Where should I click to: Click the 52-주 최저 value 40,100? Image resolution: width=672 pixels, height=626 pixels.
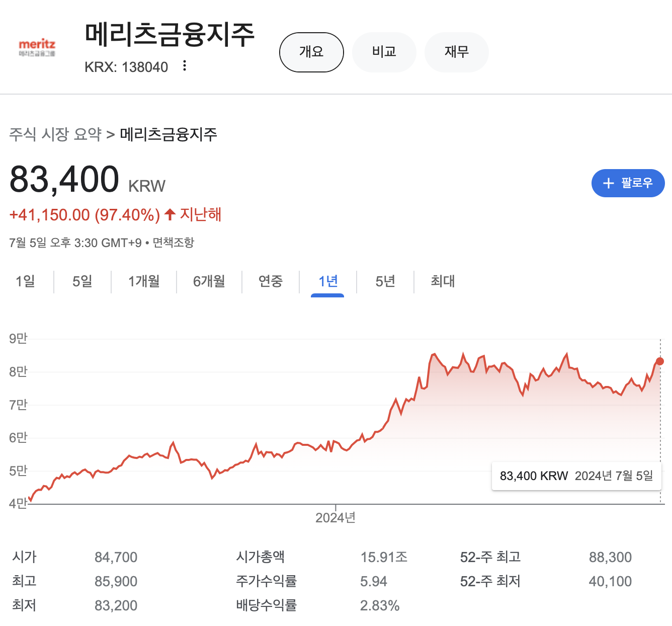[x=610, y=581]
